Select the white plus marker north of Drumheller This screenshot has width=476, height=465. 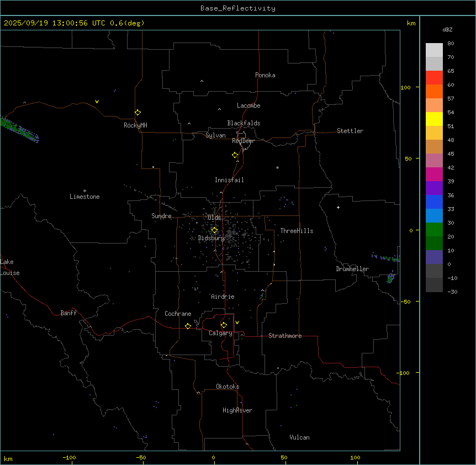[338, 207]
